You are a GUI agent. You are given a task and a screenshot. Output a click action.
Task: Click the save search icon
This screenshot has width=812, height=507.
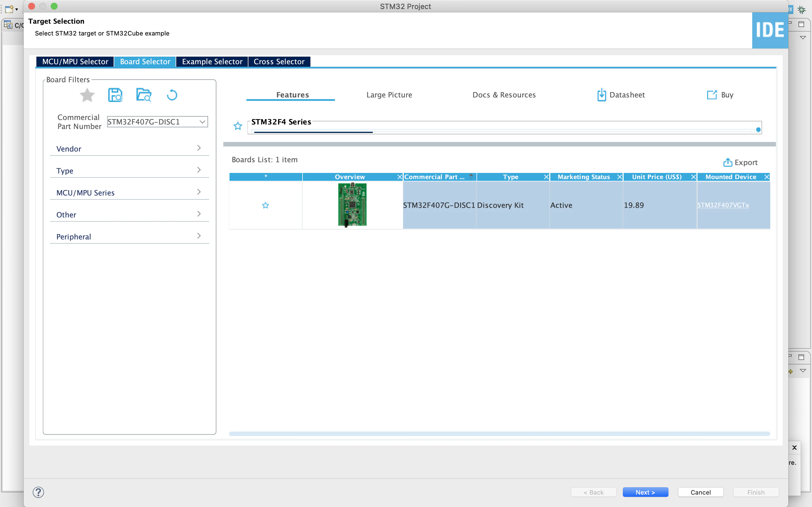tap(115, 95)
